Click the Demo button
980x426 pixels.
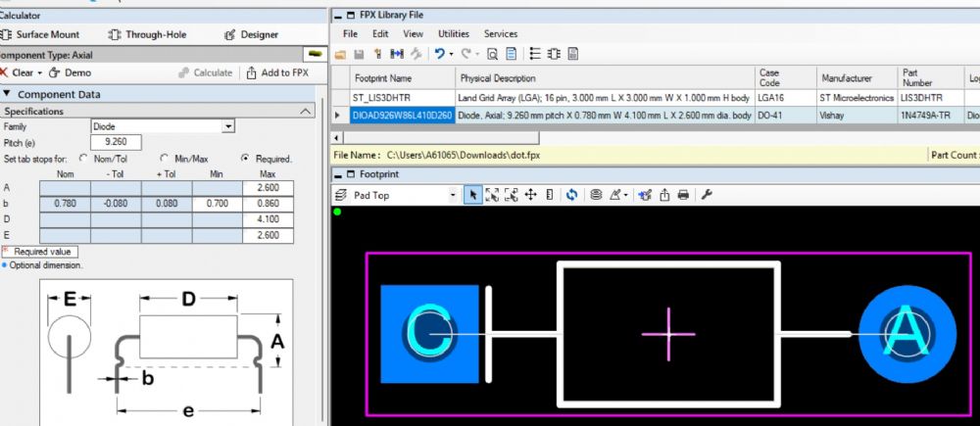click(70, 72)
